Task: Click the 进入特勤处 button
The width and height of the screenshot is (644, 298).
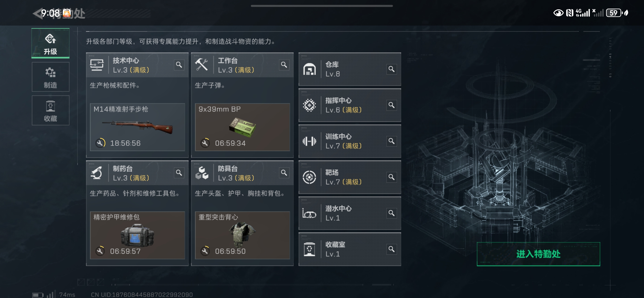Action: click(x=538, y=254)
